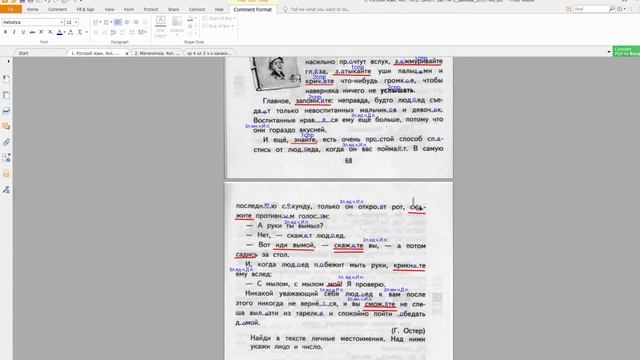Open the Comment ribbon tab

click(x=57, y=9)
